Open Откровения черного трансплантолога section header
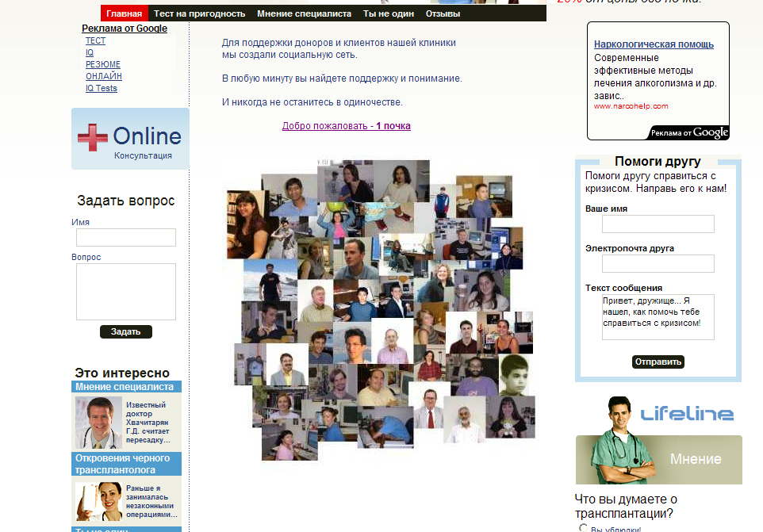This screenshot has height=532, width=763. 127,464
